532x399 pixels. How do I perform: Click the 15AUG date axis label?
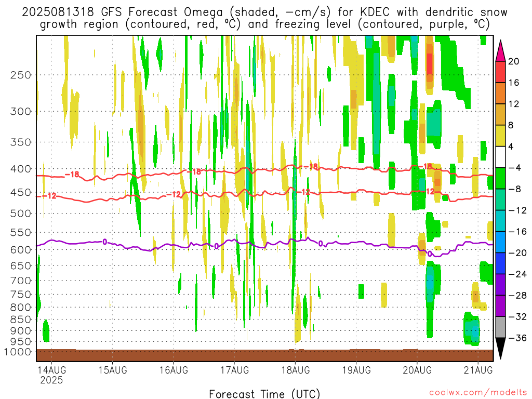point(113,370)
